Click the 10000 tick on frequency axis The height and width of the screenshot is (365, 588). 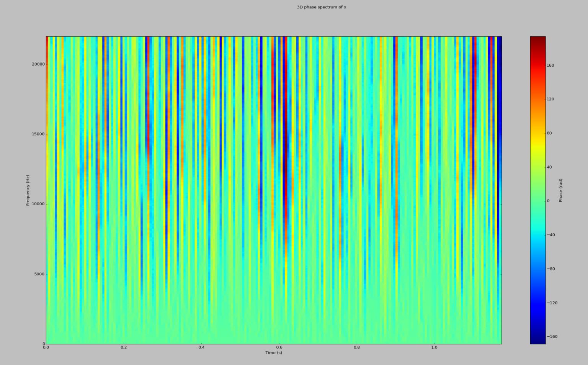38,204
